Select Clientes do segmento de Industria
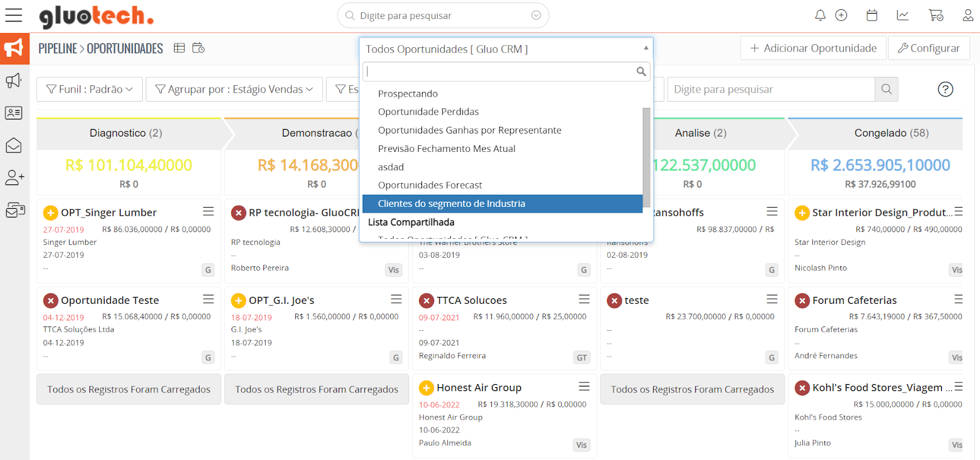The width and height of the screenshot is (980, 460). 502,204
